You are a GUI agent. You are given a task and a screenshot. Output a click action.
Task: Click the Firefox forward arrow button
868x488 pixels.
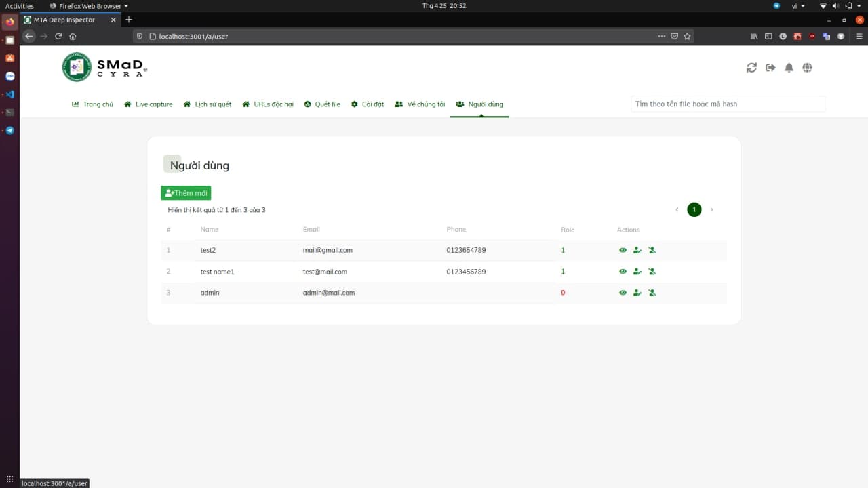click(44, 36)
